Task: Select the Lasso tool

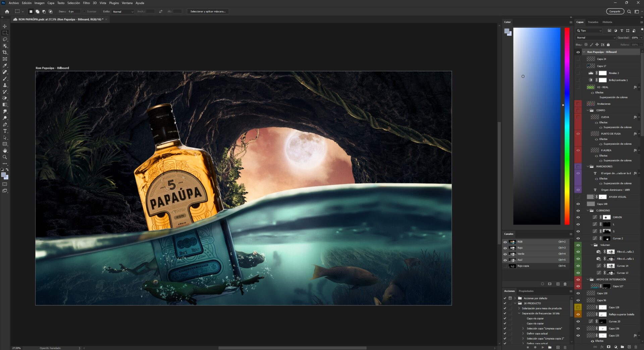Action: coord(5,39)
